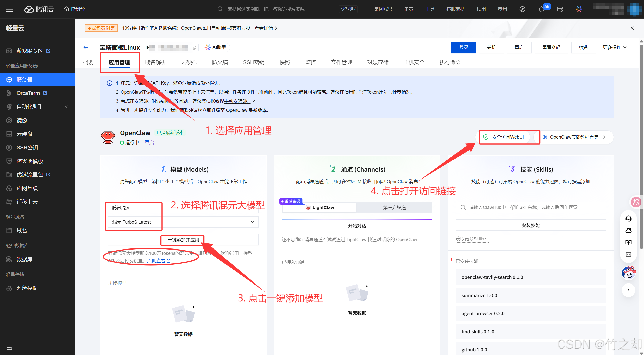The image size is (644, 355).
Task: Collapse the sidebar with the hamburger icon
Action: click(9, 9)
